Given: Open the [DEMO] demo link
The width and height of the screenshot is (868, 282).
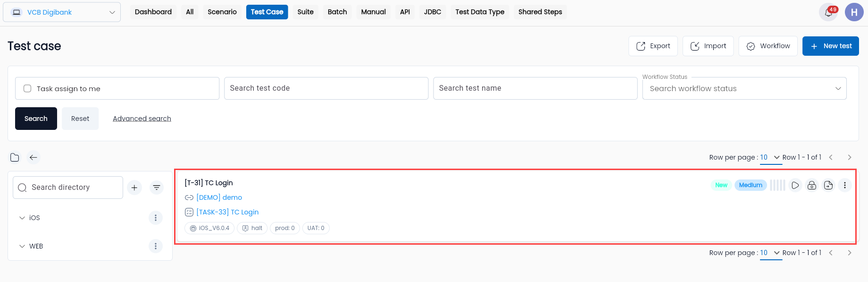Looking at the screenshot, I should 219,197.
